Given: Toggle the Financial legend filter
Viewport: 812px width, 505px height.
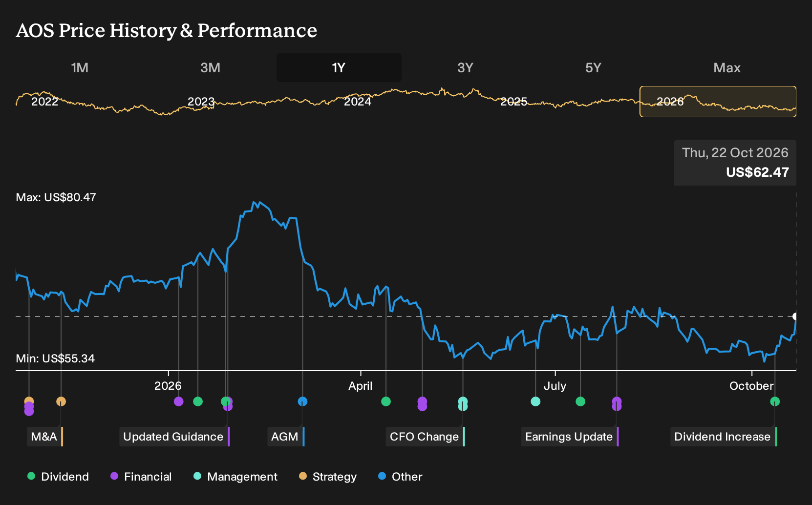Looking at the screenshot, I should click(x=141, y=477).
